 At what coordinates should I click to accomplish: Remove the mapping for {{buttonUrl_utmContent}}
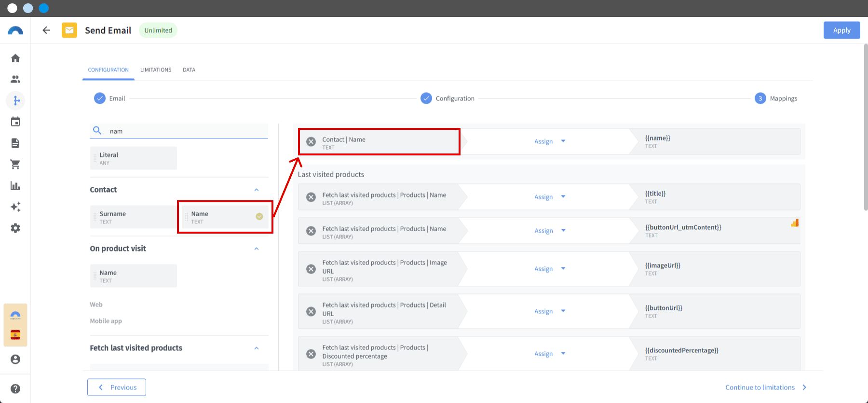(312, 231)
